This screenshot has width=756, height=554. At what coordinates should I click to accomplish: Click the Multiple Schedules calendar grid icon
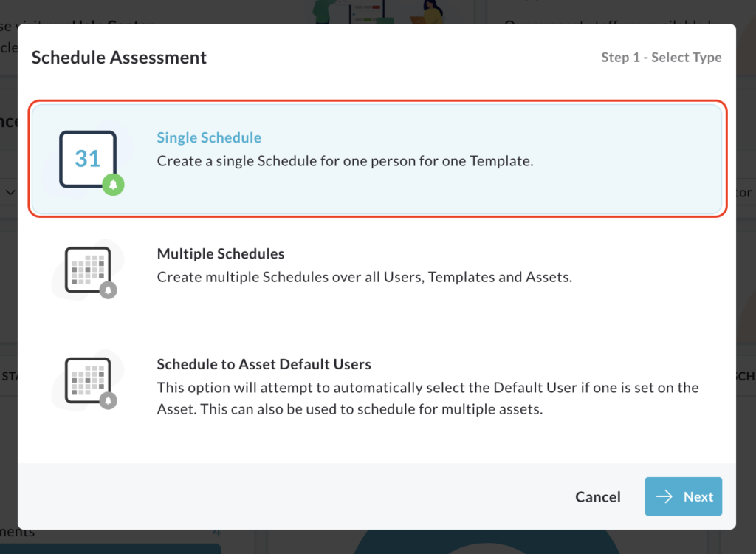coord(88,270)
